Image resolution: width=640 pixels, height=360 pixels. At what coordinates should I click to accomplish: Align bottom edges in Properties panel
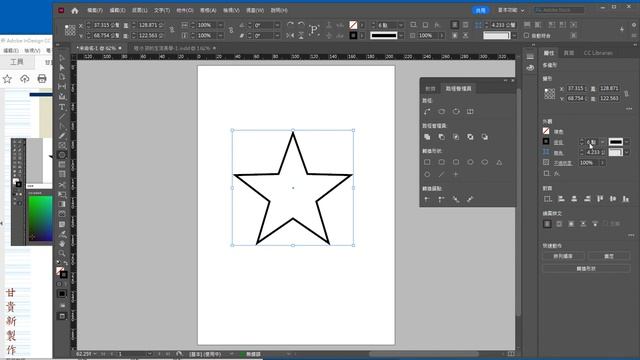(x=626, y=199)
